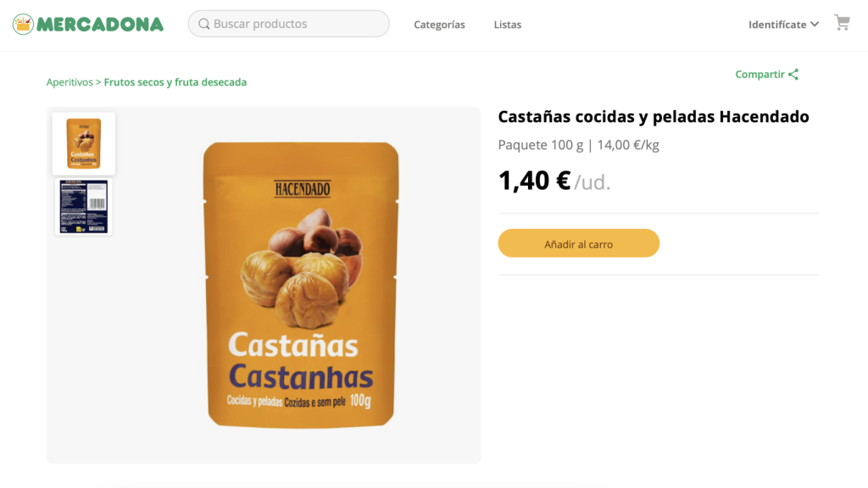Click the search magnifier icon
Image resolution: width=868 pixels, height=488 pixels.
coord(204,25)
